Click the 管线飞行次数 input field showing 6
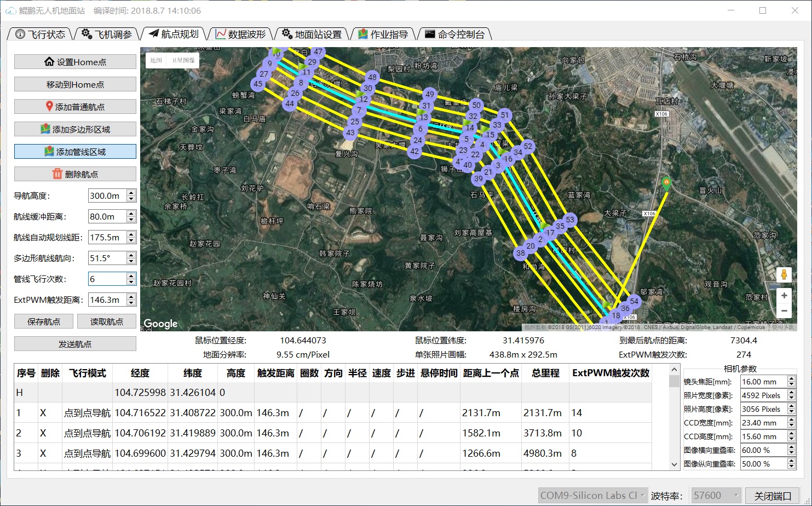Screen dimensions: 812x506 pyautogui.click(x=107, y=279)
